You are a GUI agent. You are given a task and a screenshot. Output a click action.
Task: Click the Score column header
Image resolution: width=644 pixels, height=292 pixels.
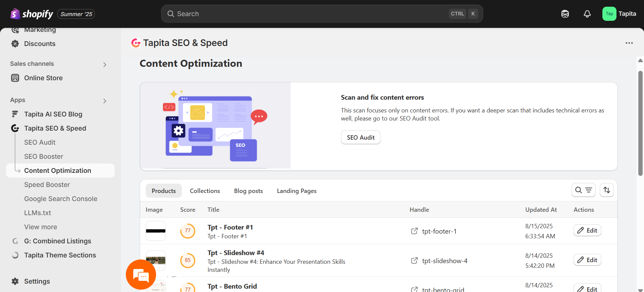pyautogui.click(x=188, y=209)
